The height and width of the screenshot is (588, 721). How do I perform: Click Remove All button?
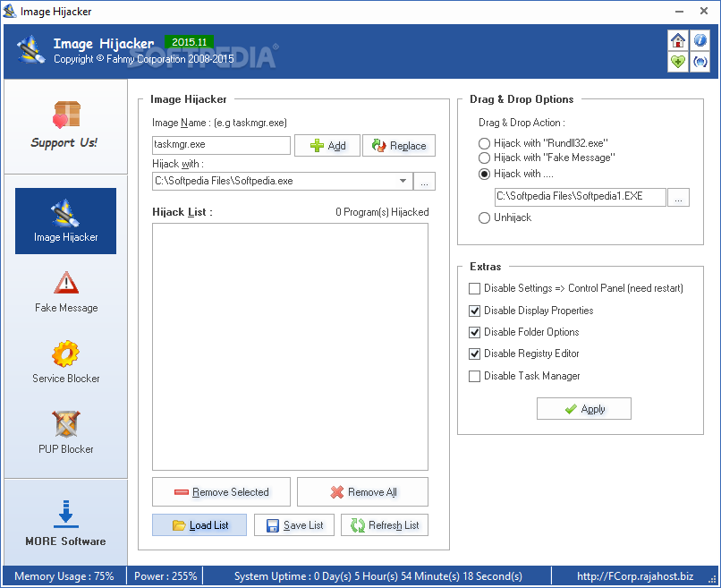(362, 492)
